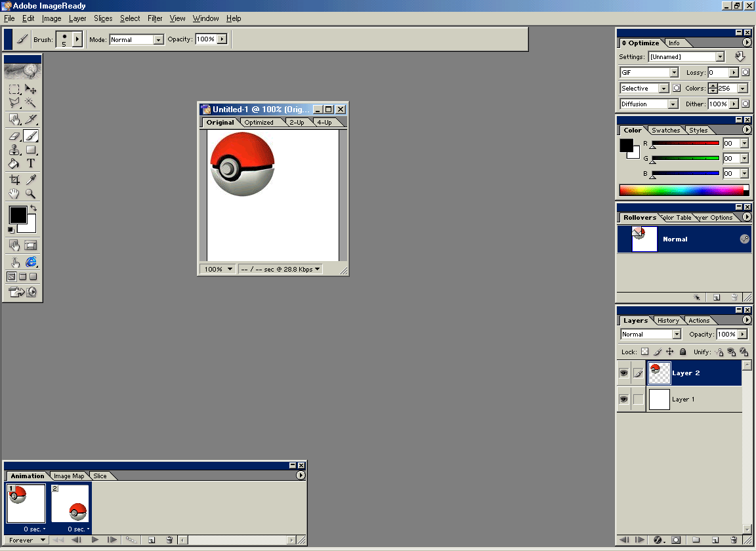
Task: Open the Layer menu
Action: [77, 18]
